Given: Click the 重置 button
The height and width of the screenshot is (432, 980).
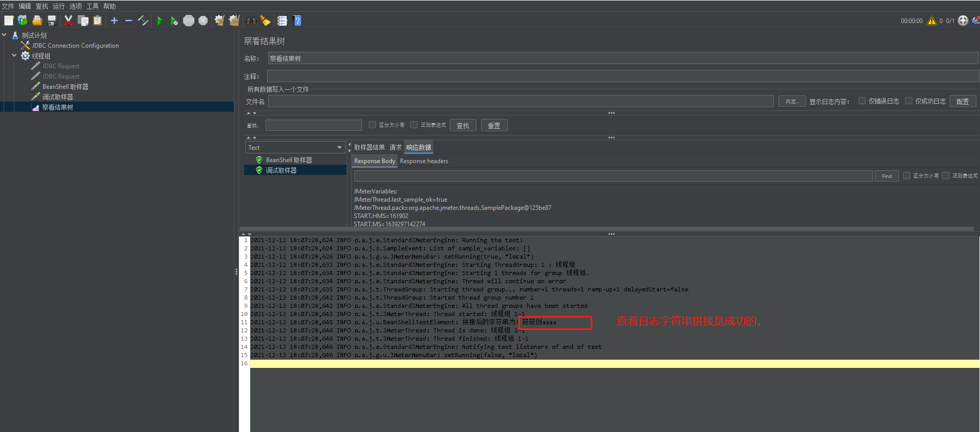Looking at the screenshot, I should point(494,126).
